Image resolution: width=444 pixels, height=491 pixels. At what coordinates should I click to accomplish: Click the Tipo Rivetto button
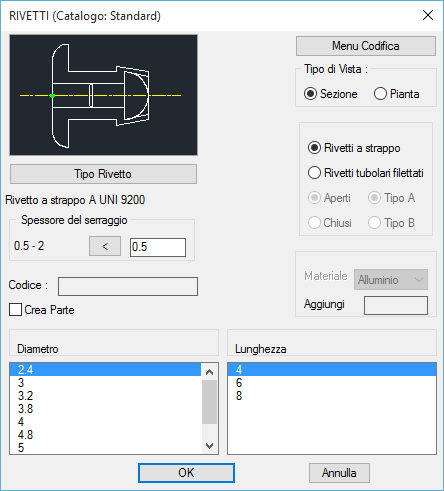click(103, 174)
